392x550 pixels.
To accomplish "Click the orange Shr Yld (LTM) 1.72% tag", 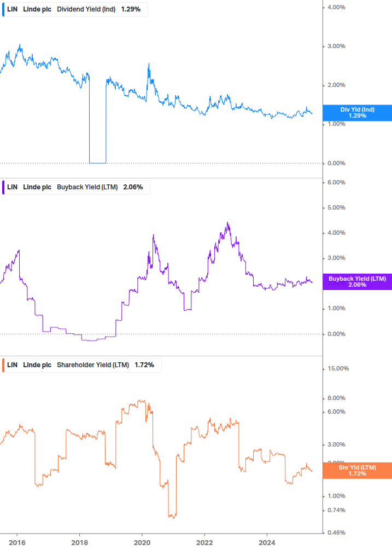I will coord(358,471).
